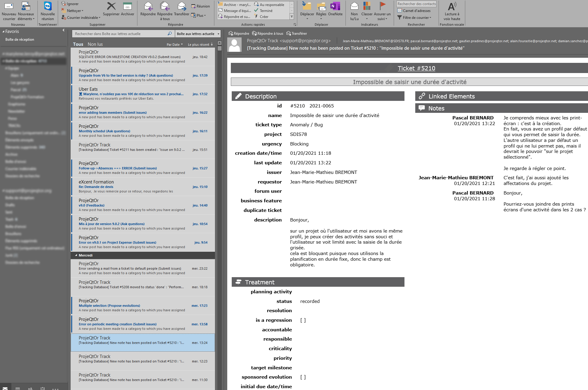
Task: Open the Règles mail rules tool
Action: (321, 10)
